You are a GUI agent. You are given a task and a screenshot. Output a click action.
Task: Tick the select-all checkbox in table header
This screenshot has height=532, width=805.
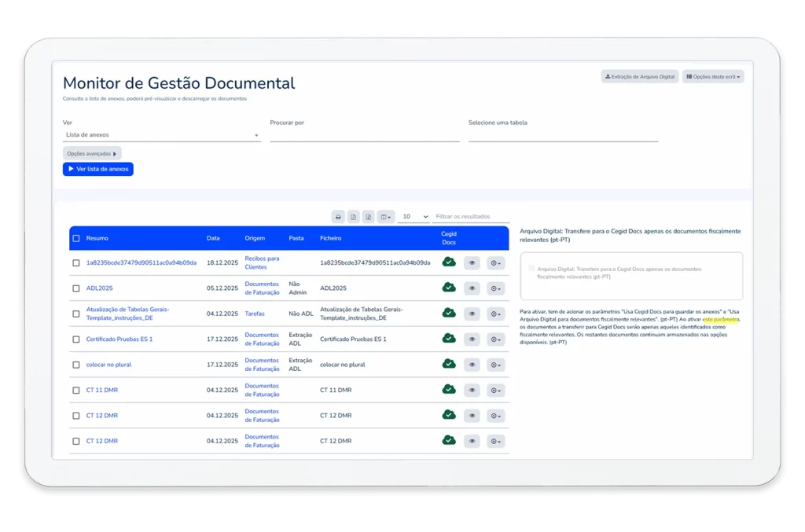point(76,238)
